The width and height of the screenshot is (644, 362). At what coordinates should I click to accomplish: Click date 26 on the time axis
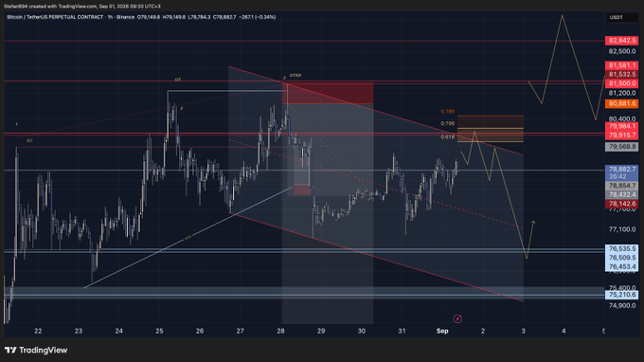pos(200,331)
